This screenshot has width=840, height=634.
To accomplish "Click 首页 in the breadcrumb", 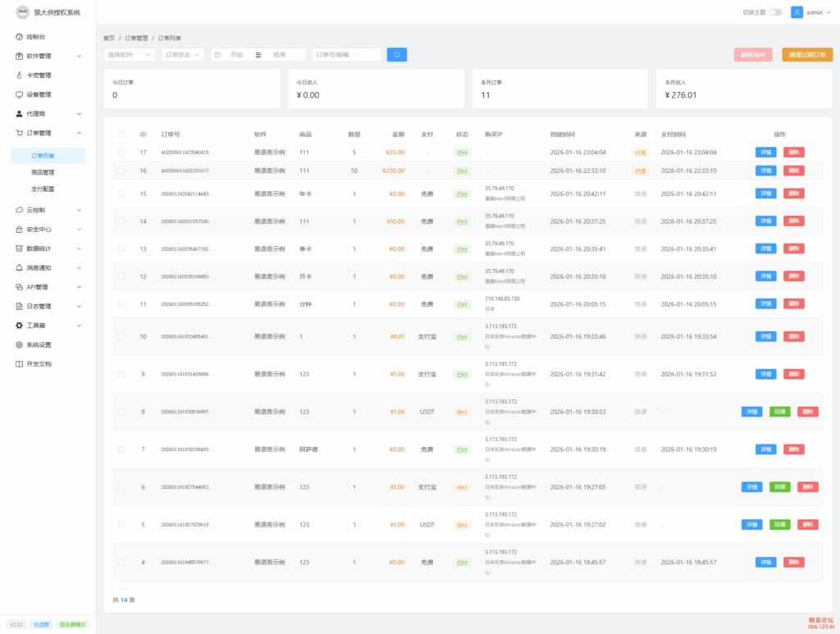I will 109,39.
